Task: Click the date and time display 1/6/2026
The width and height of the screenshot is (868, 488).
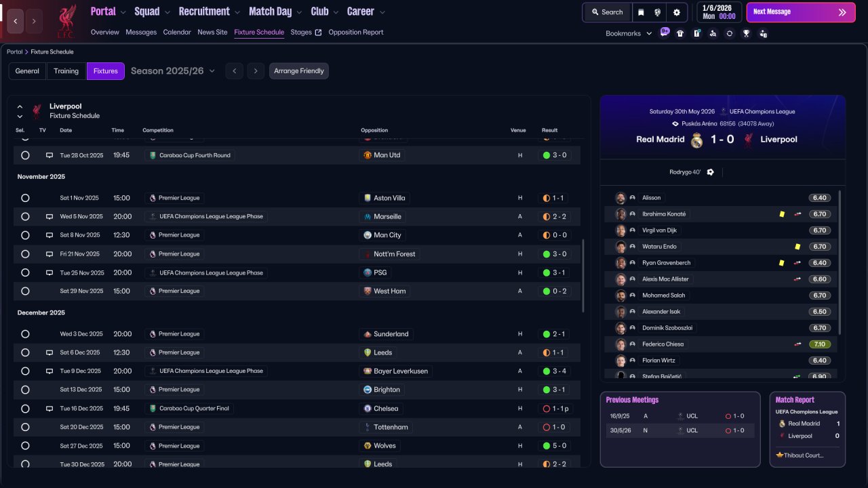Action: (719, 12)
